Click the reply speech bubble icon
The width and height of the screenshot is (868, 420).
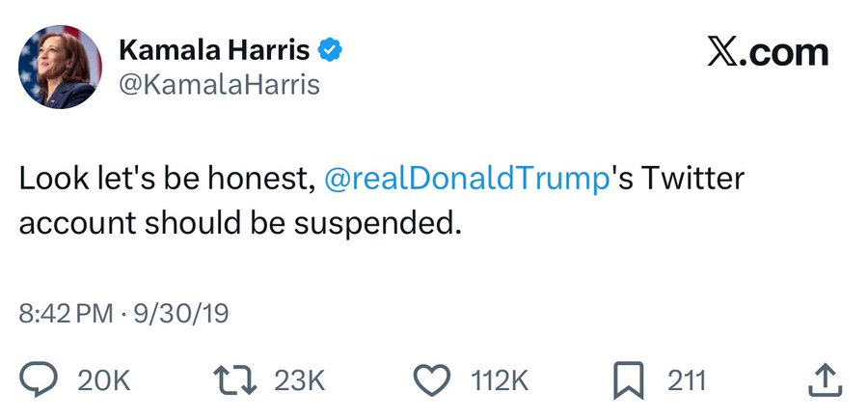coord(38,379)
